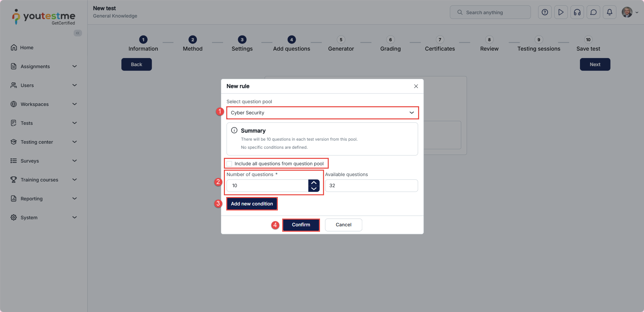Viewport: 644px width, 312px height.
Task: Click the user profile avatar
Action: tap(627, 12)
